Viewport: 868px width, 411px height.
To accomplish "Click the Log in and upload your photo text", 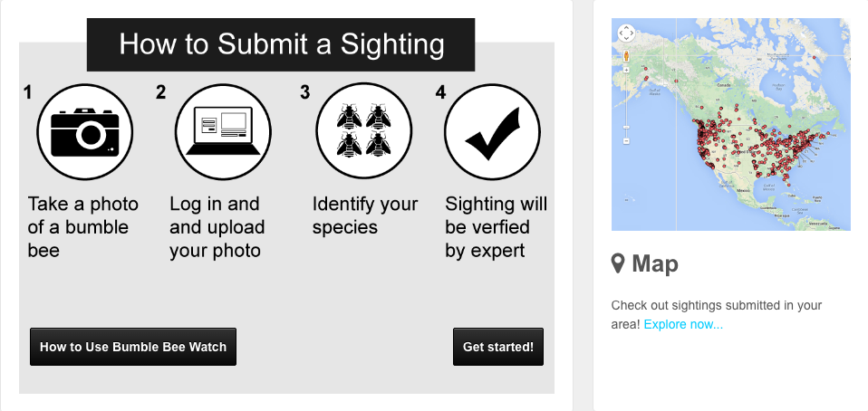I will [217, 227].
